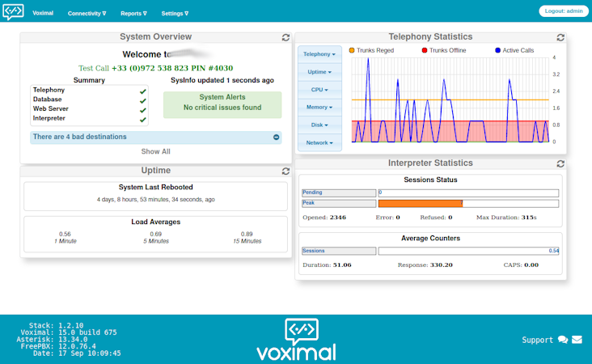
Task: Expand the Uptime statistics dropdown
Action: [319, 72]
